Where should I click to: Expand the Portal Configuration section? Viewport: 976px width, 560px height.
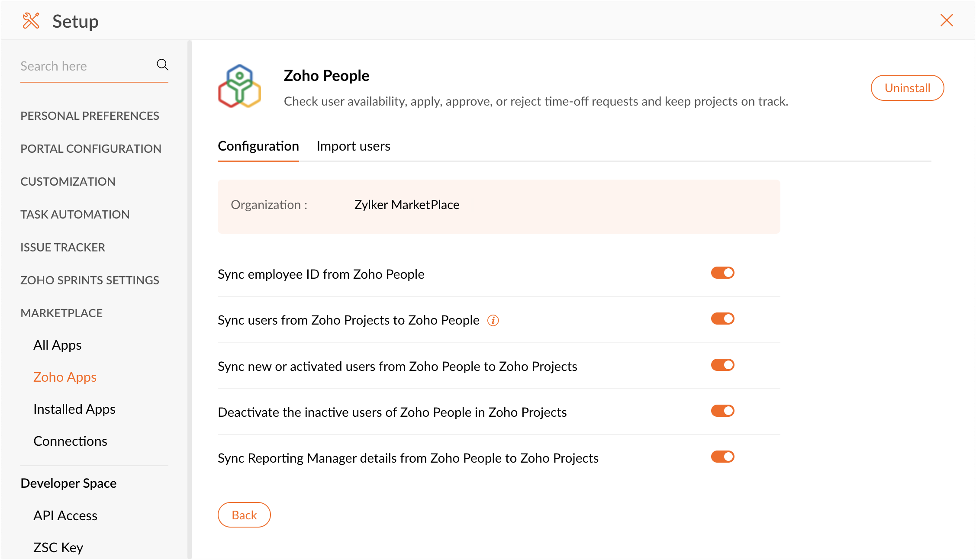[x=90, y=149]
